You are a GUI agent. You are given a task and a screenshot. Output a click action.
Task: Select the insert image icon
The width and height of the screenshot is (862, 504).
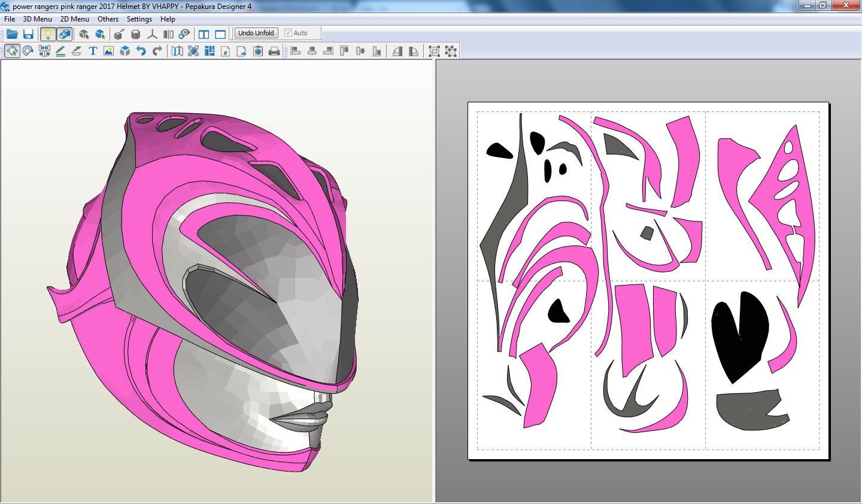108,51
